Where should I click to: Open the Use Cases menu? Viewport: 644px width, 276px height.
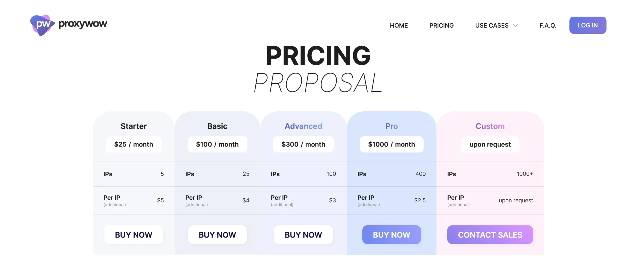point(492,26)
